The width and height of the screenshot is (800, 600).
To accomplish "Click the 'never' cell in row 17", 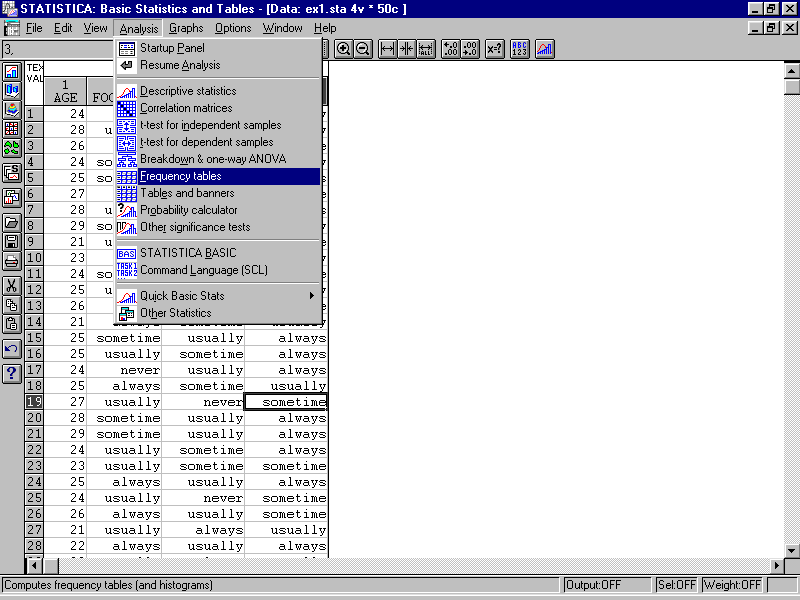I will pyautogui.click(x=124, y=370).
